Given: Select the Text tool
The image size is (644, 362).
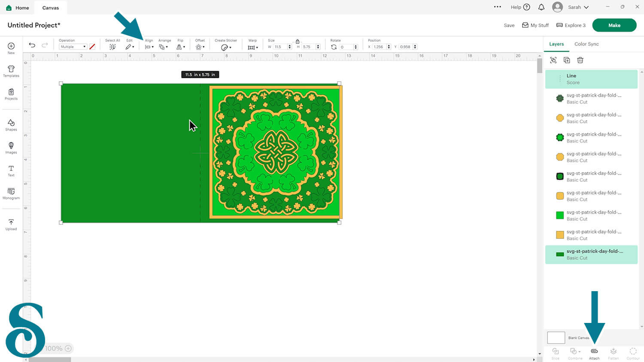Looking at the screenshot, I should pyautogui.click(x=11, y=171).
